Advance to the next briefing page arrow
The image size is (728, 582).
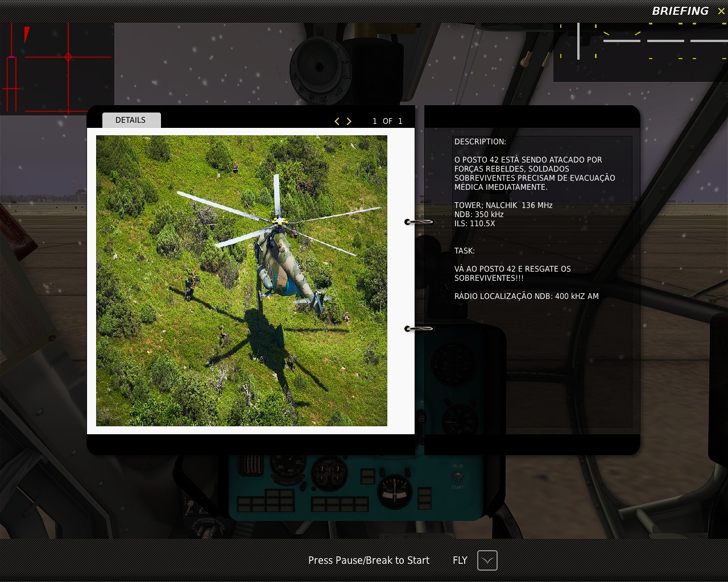click(349, 121)
